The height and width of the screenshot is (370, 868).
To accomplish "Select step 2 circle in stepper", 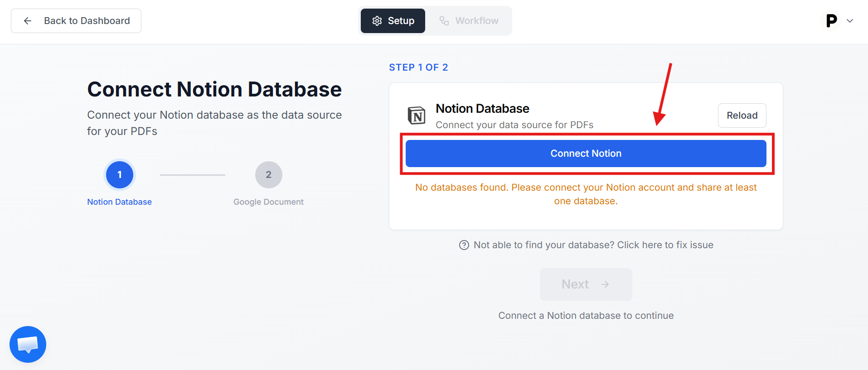I will [x=268, y=175].
